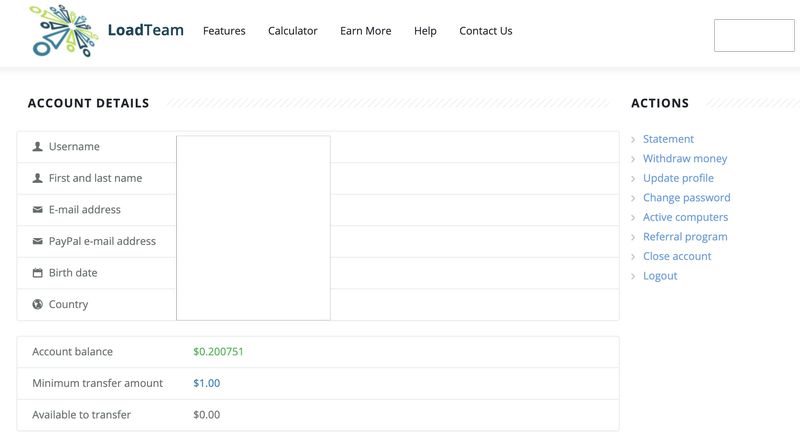Image resolution: width=800 pixels, height=447 pixels.
Task: Open the Calculator page
Action: (292, 31)
